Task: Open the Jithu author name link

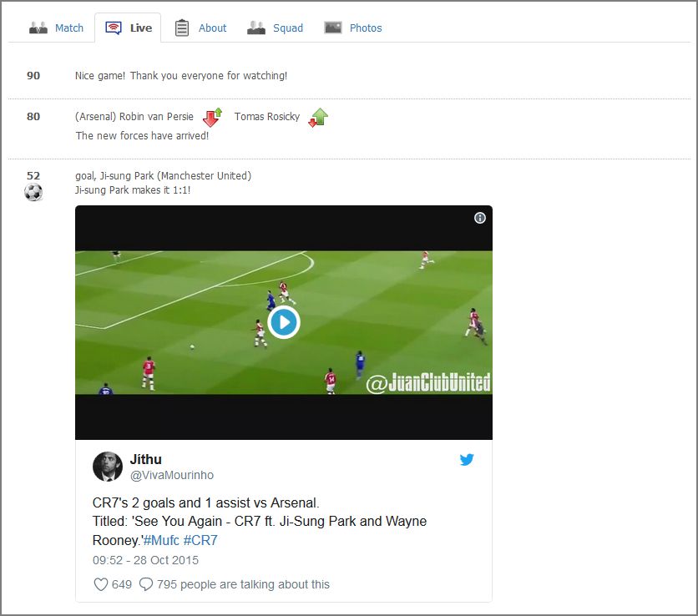Action: 145,459
